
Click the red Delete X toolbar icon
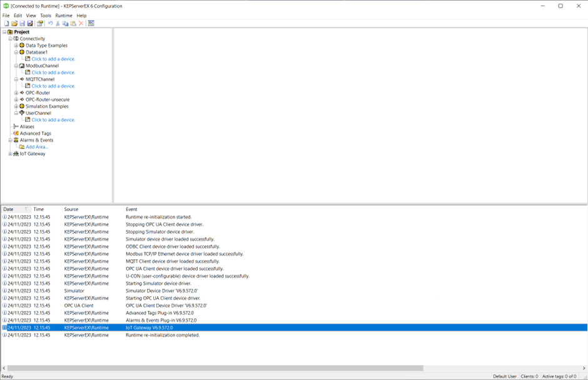[x=81, y=23]
